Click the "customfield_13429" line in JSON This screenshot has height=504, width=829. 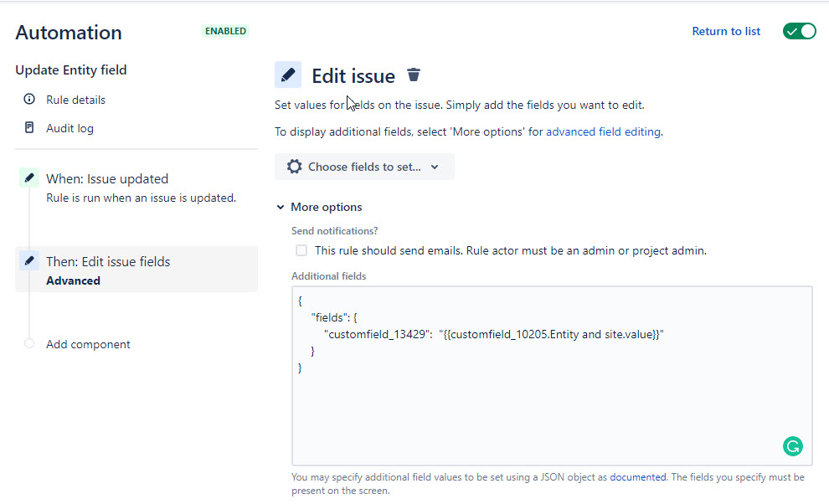pos(494,334)
